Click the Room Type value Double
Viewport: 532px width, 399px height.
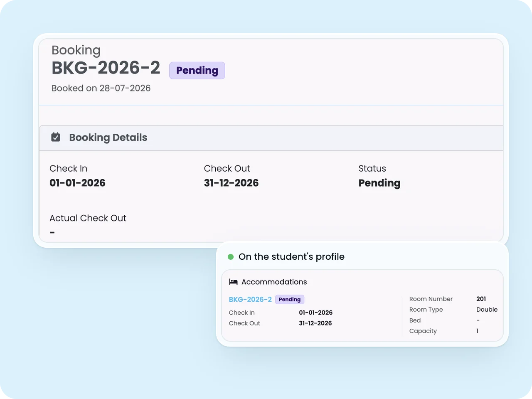point(487,309)
